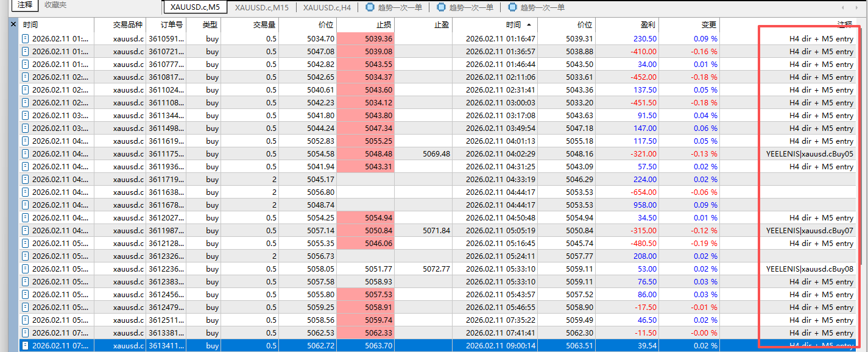
Task: Click the row icon for order 3612027
Action: click(x=26, y=217)
